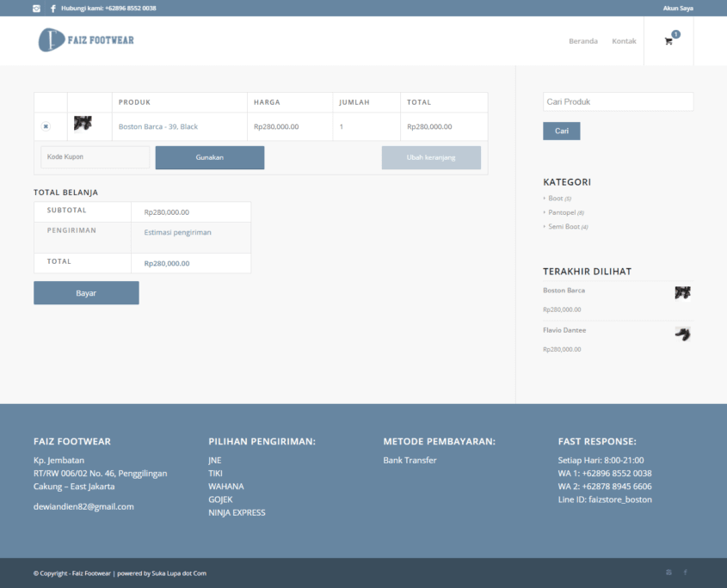Click the Facebook icon in top bar

pyautogui.click(x=52, y=9)
